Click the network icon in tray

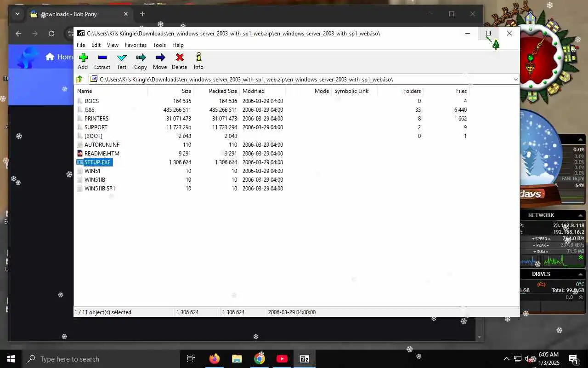click(518, 359)
